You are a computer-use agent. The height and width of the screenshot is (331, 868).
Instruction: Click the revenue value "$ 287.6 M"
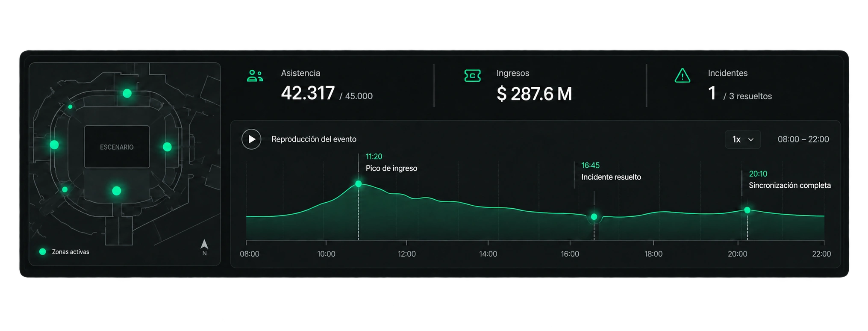(534, 94)
